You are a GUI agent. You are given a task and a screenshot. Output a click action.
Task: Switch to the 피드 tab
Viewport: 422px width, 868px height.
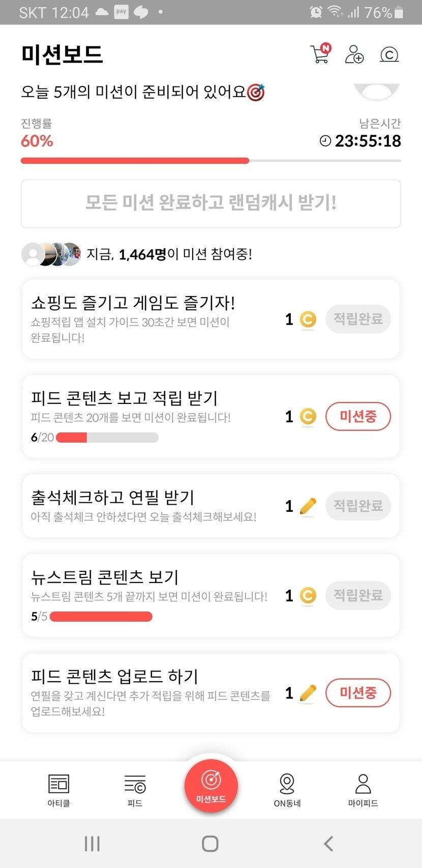click(135, 790)
